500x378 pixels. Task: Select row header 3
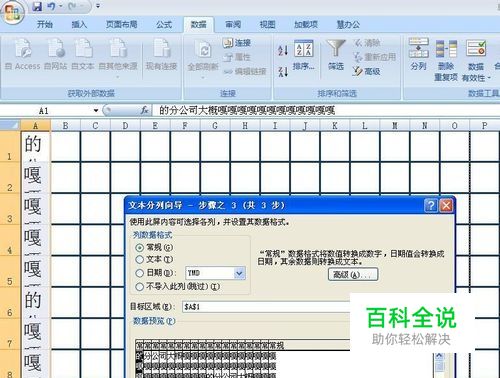tap(10, 209)
